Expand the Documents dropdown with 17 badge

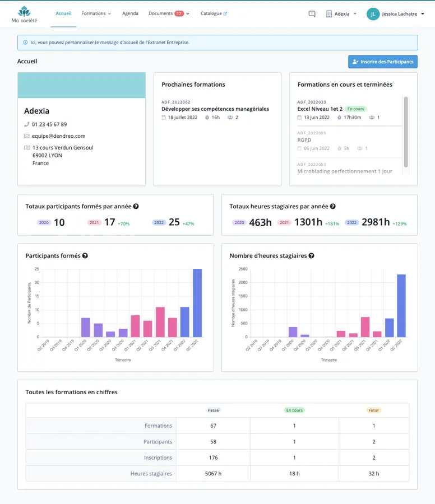pyautogui.click(x=169, y=13)
